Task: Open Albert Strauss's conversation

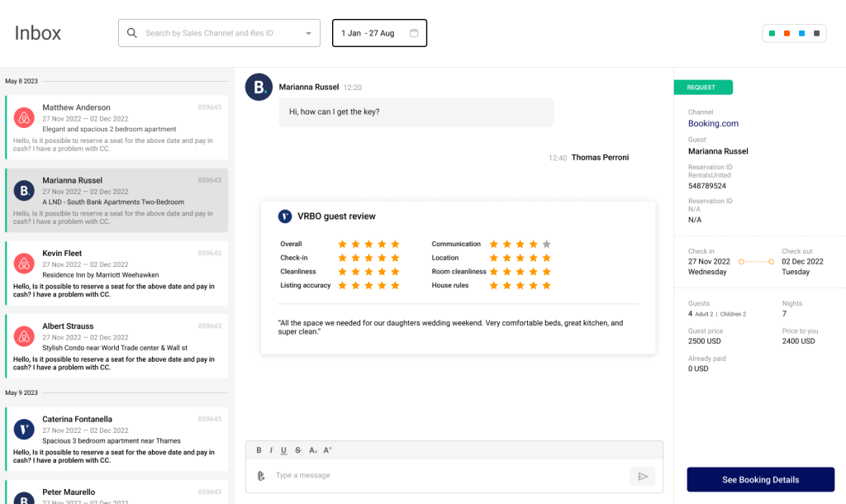Action: coord(117,346)
